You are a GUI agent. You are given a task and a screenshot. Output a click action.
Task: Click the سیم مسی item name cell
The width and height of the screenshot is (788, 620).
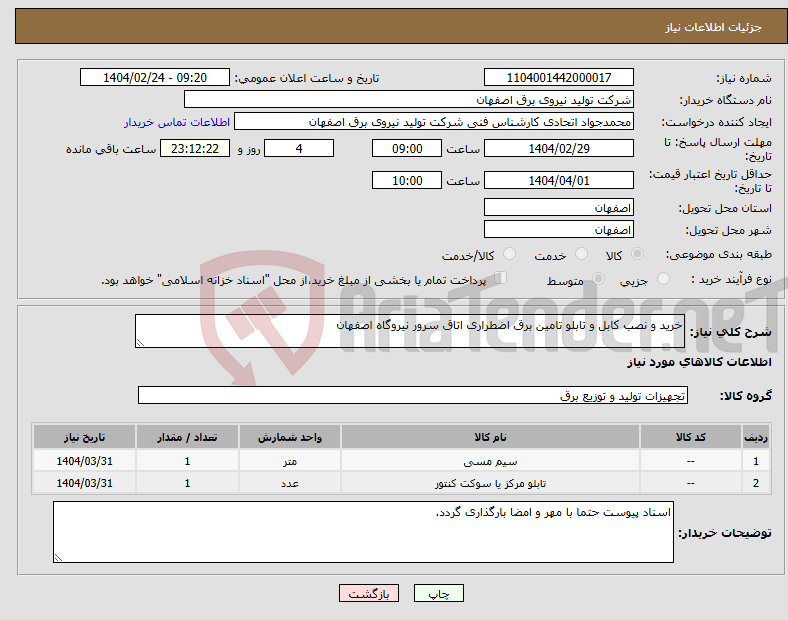coord(490,461)
